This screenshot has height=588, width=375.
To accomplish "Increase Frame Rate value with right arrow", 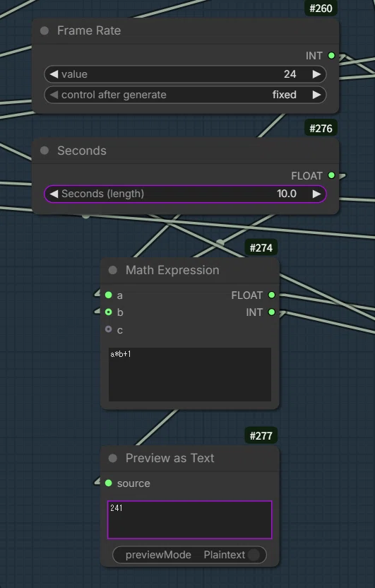I will pyautogui.click(x=317, y=74).
